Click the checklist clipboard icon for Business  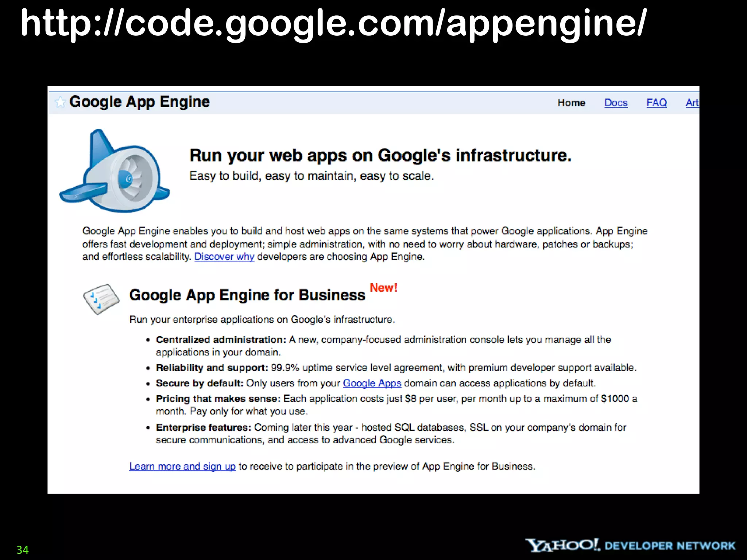[101, 299]
